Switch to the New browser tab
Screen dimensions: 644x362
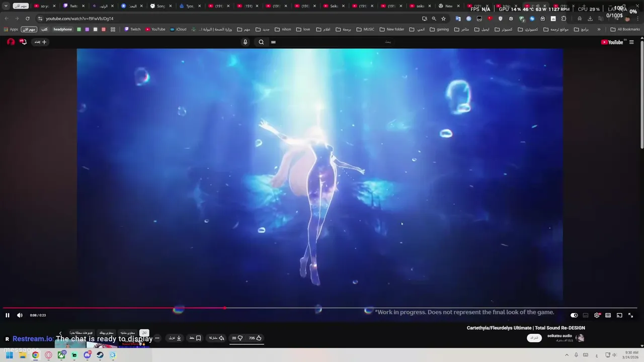tap(449, 6)
